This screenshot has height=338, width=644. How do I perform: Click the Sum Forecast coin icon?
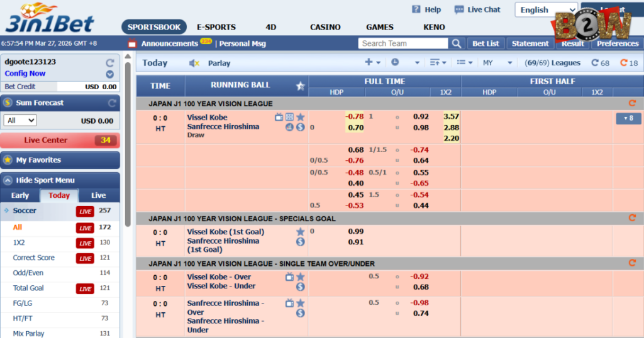click(8, 102)
